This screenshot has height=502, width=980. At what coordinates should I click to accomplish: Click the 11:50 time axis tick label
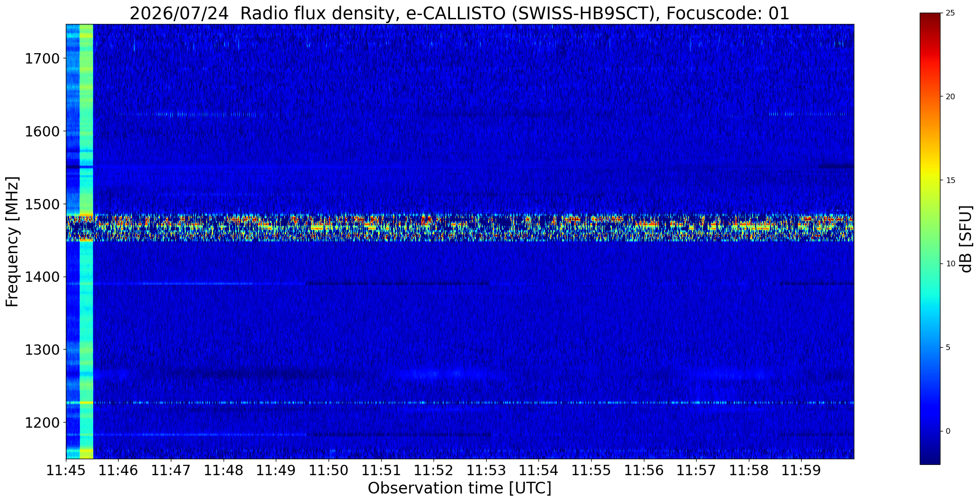click(x=329, y=470)
